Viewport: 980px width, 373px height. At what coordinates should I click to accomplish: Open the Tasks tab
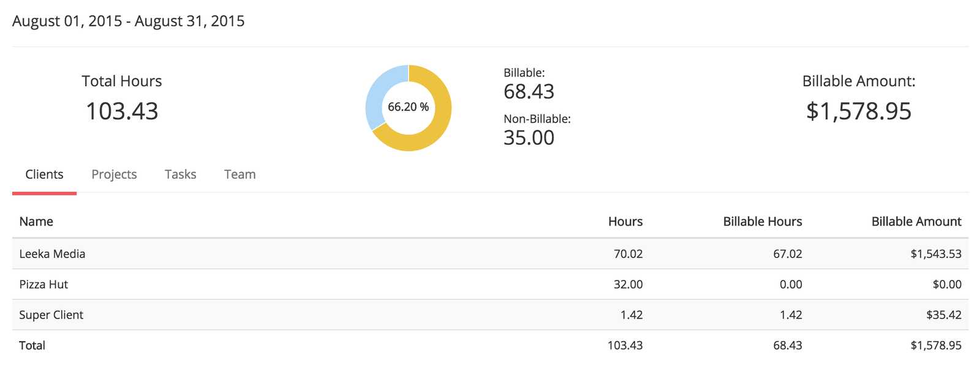180,174
